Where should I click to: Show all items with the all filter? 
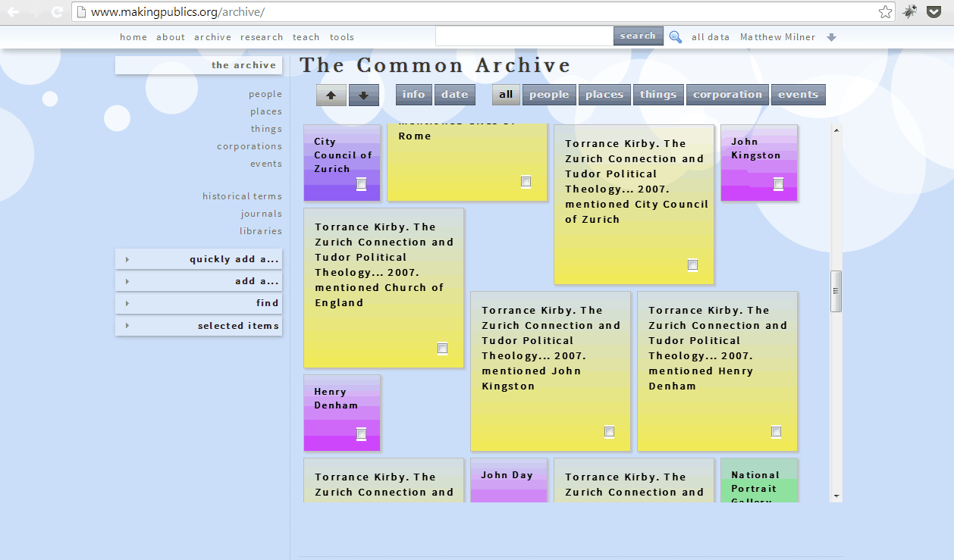[x=506, y=95]
